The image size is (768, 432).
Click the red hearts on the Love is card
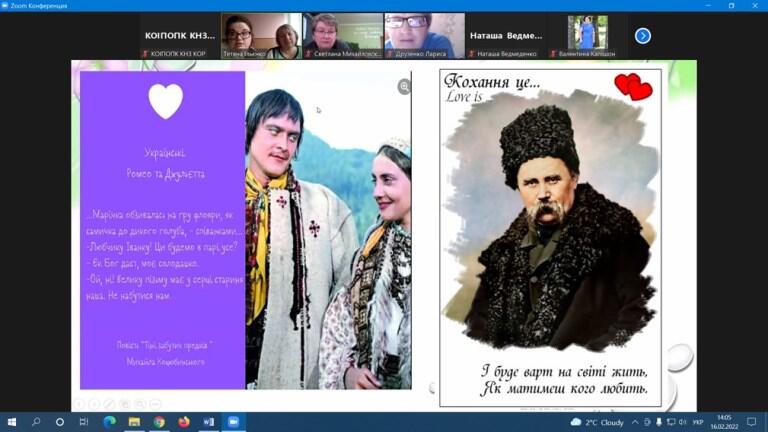633,87
